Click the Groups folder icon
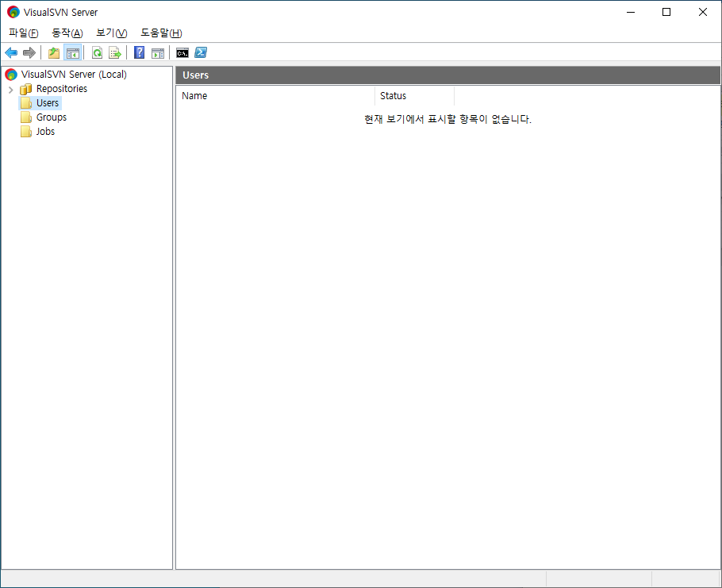This screenshot has height=588, width=722. [x=26, y=117]
